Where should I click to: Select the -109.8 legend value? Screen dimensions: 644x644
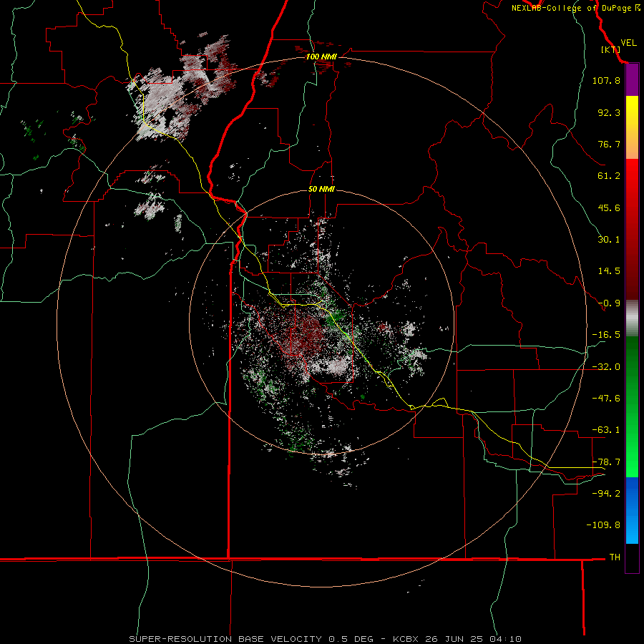point(603,525)
